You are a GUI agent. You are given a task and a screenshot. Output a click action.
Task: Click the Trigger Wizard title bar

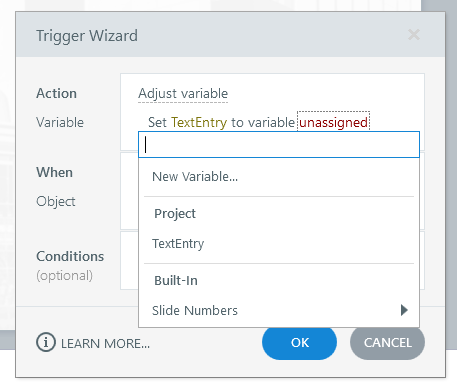point(230,35)
